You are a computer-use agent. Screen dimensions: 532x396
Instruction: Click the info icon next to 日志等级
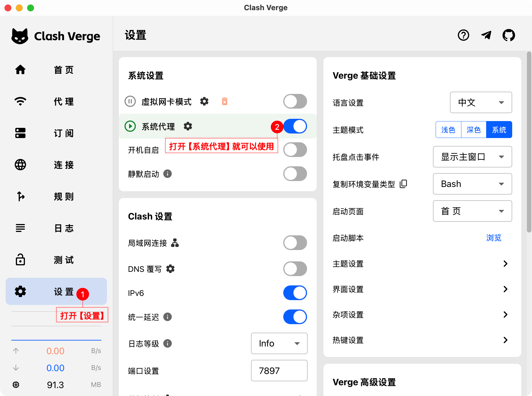pyautogui.click(x=168, y=343)
